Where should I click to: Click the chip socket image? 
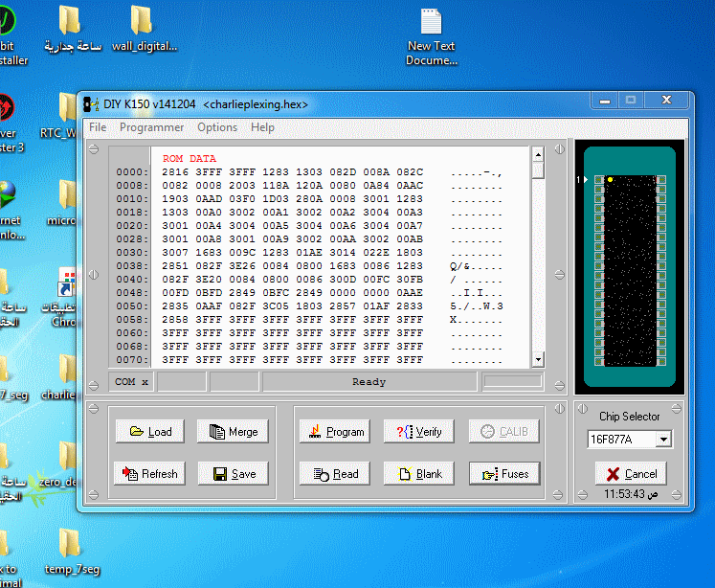click(630, 267)
